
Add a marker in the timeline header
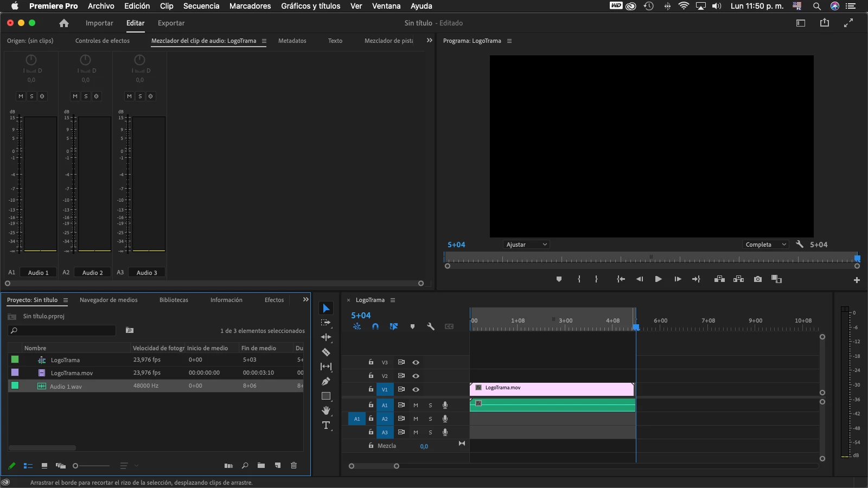click(412, 326)
